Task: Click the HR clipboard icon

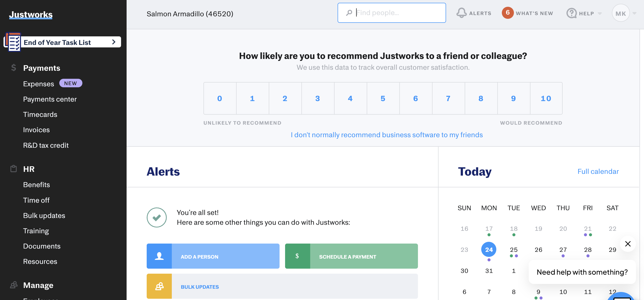Action: pos(14,169)
